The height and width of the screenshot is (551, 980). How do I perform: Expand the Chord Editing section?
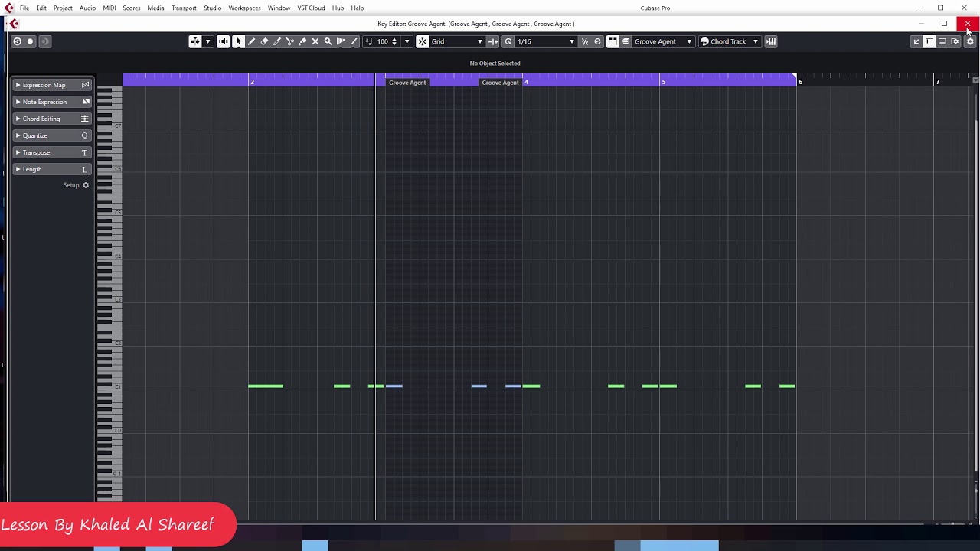coord(52,119)
